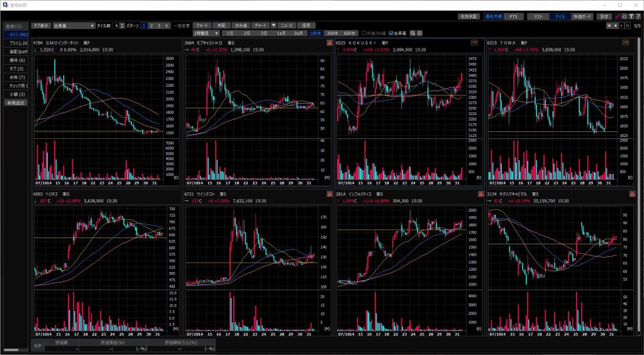Click the magnifier zoom icon beside 出来高 checkbox
644x355 pixels.
tap(413, 33)
